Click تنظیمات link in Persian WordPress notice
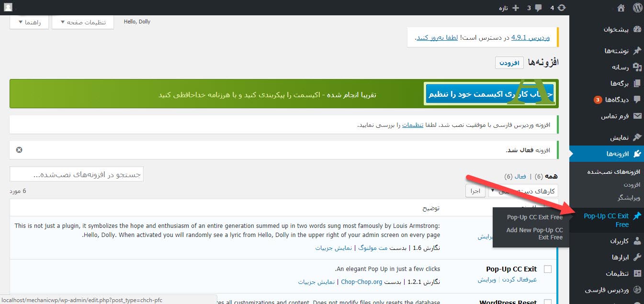This screenshot has height=304, width=644. [x=412, y=124]
